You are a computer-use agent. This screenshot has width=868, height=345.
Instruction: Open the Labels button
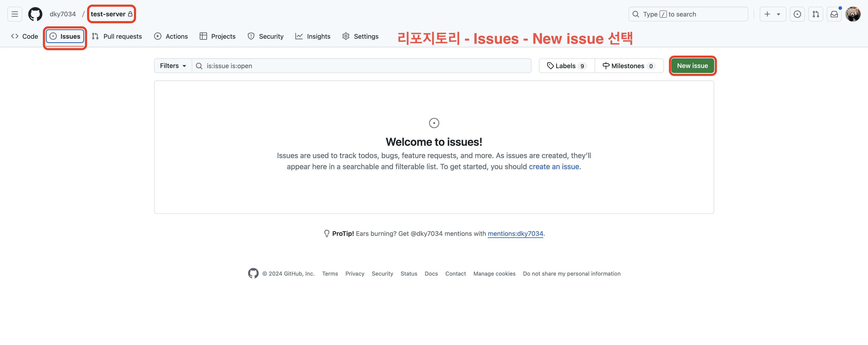[x=566, y=66]
